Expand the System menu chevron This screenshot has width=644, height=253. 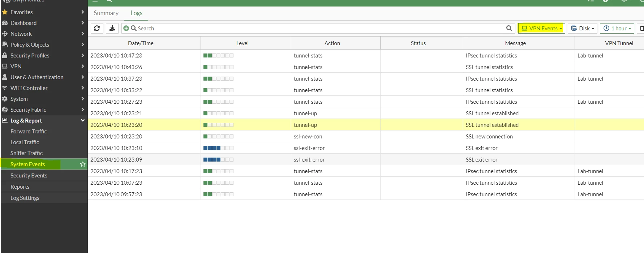click(x=83, y=99)
